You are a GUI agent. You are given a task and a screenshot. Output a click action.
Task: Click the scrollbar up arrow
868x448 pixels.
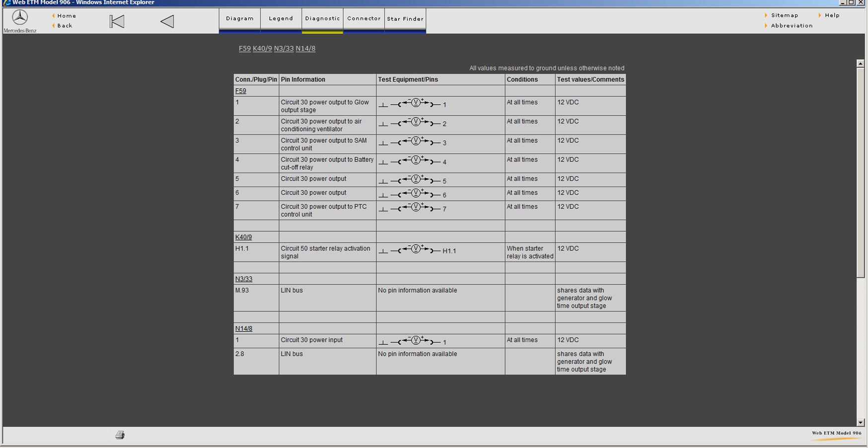(861, 64)
